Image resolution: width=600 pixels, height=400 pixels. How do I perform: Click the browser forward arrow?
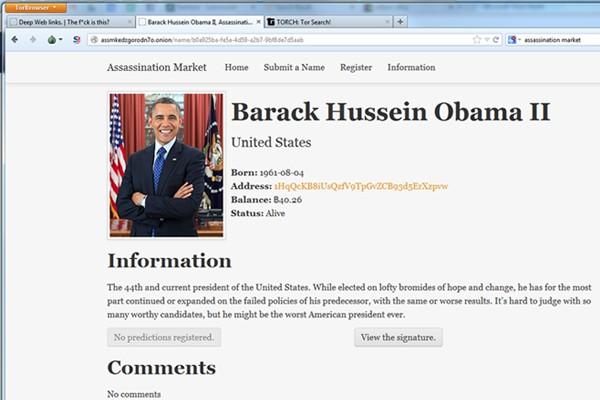point(30,39)
